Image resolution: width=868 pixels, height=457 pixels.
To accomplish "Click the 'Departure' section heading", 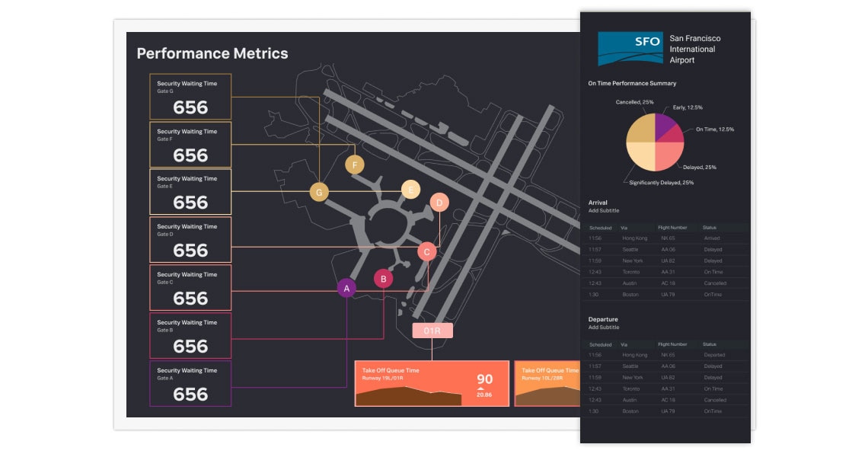I will [603, 320].
